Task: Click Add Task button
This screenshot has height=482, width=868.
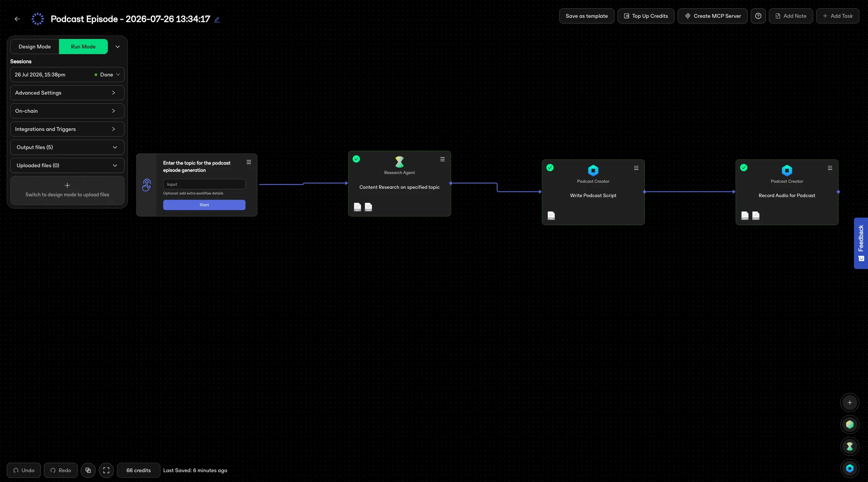Action: click(x=838, y=16)
